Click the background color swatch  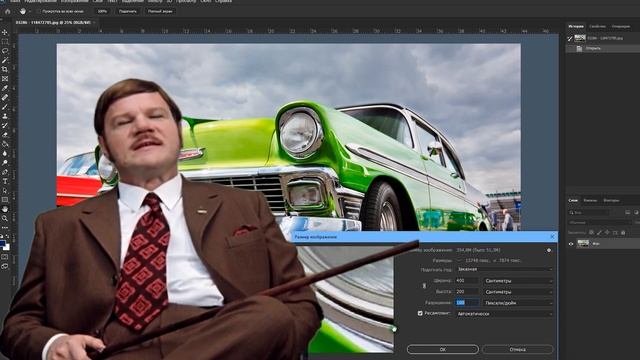6,247
